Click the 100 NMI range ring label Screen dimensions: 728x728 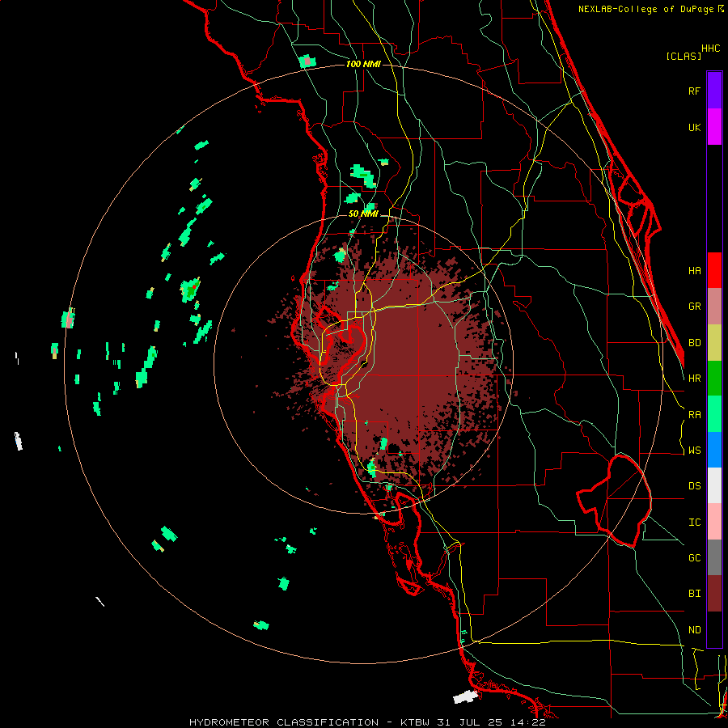[363, 64]
